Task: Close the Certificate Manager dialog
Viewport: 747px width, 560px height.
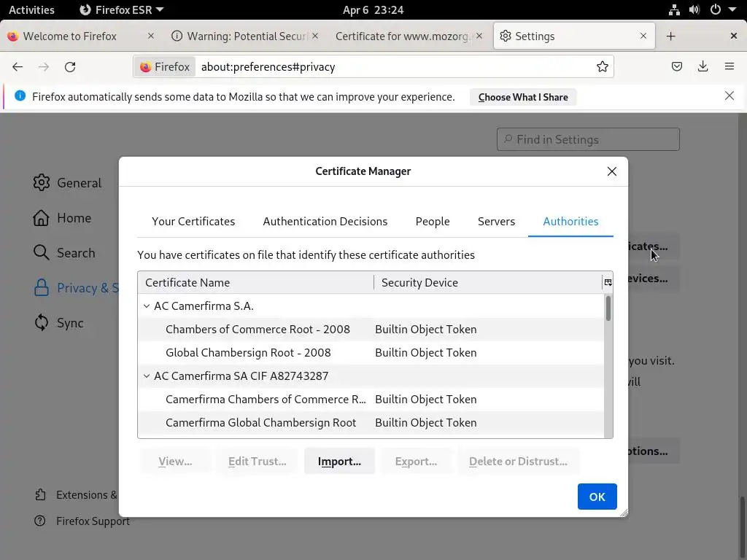Action: pyautogui.click(x=612, y=171)
